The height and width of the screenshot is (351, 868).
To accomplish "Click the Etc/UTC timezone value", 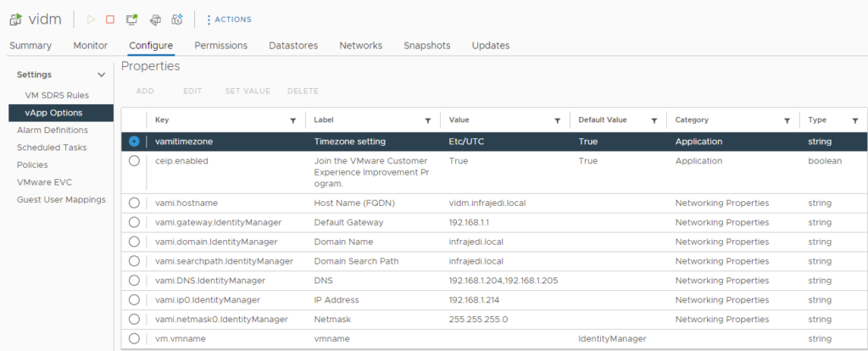I will coord(467,142).
